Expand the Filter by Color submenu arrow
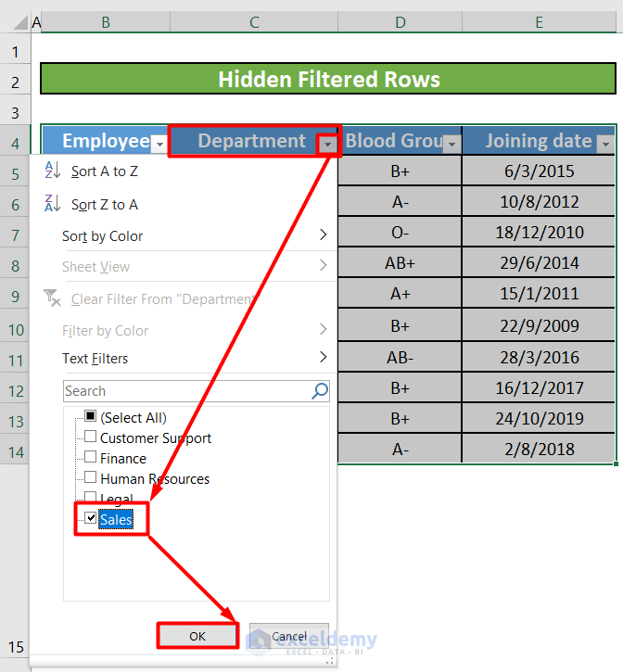 click(x=324, y=329)
